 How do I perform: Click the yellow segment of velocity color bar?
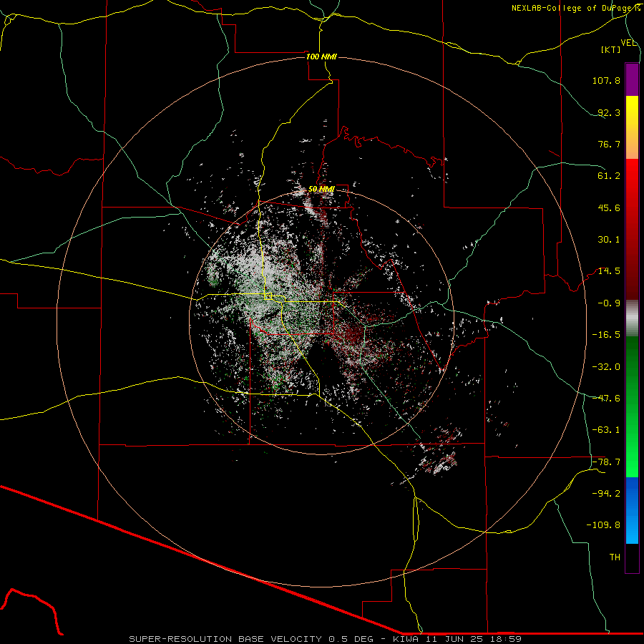tap(632, 111)
